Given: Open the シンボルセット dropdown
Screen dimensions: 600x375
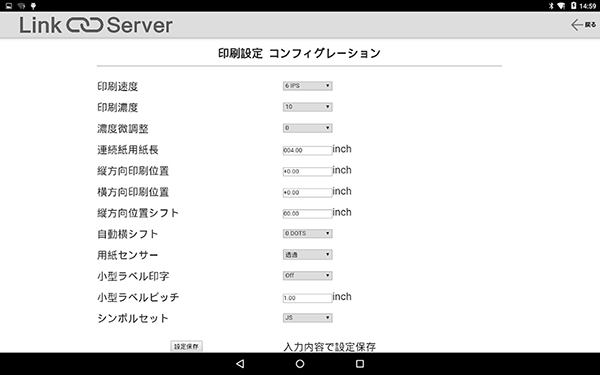Looking at the screenshot, I should click(x=308, y=318).
